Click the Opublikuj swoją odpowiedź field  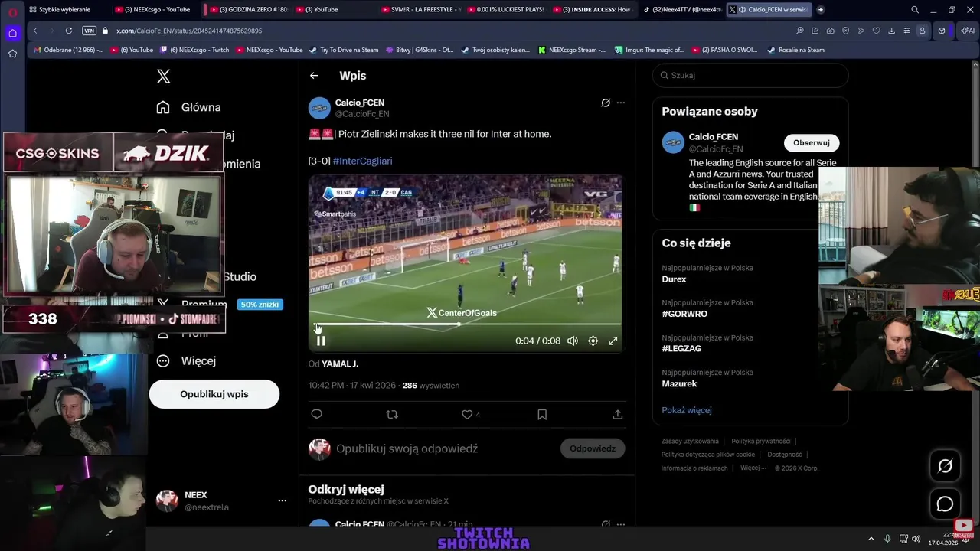[407, 448]
